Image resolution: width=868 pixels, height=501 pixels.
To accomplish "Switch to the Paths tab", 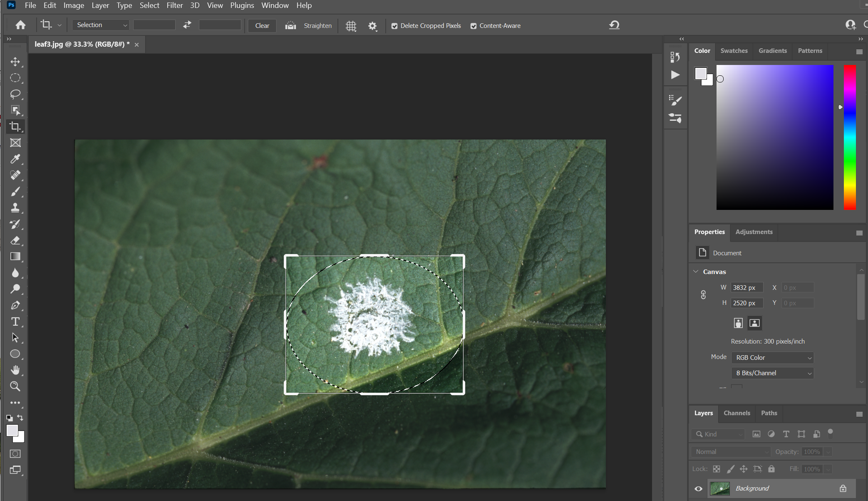I will (x=769, y=413).
